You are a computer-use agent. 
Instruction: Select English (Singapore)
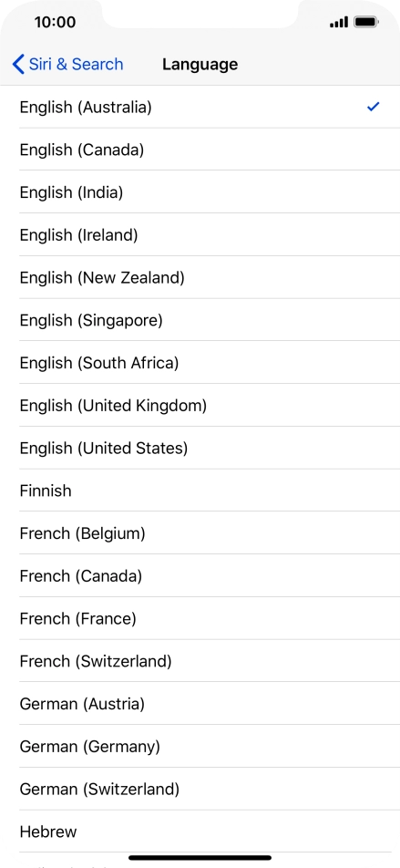point(200,320)
